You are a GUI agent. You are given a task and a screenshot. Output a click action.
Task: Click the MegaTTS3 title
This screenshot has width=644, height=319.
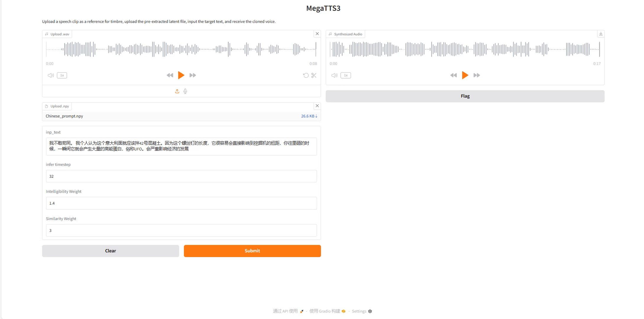[x=323, y=8]
